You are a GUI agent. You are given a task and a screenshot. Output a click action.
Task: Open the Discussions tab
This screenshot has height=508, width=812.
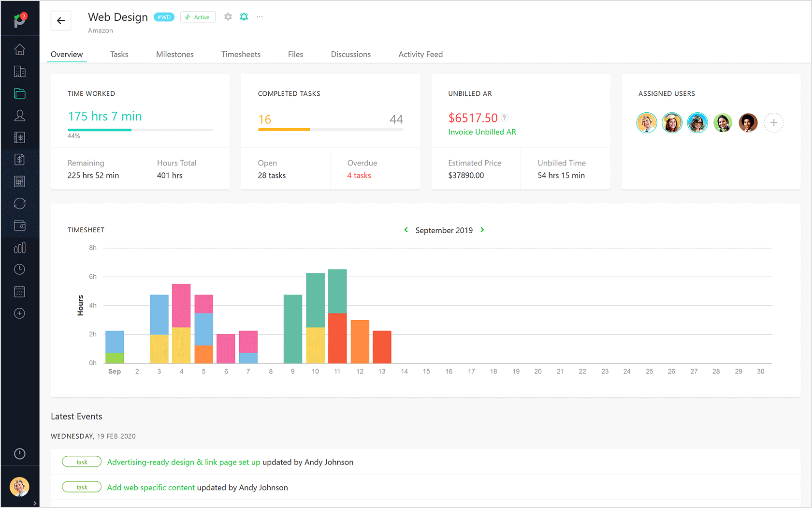(x=350, y=54)
